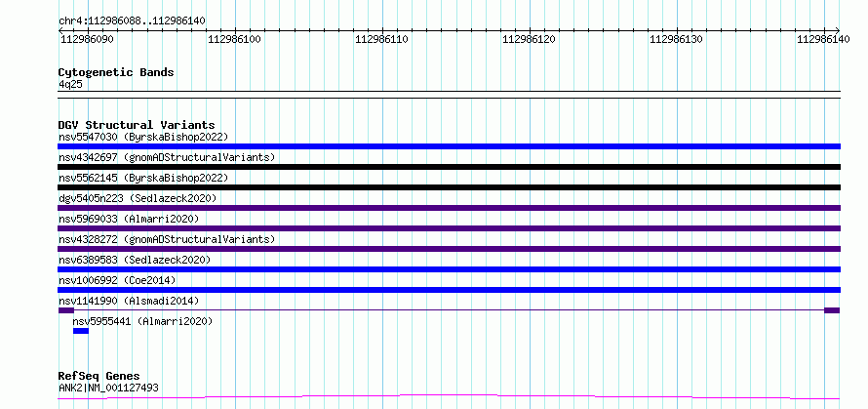This screenshot has height=409, width=868.
Task: Select the nsv4328272 (gnomADStructuralVariants) label
Action: pos(167,239)
